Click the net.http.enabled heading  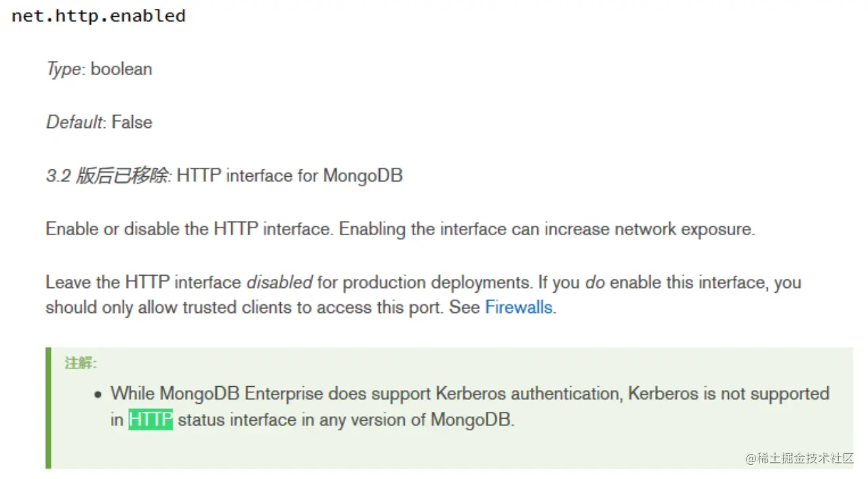(x=98, y=16)
